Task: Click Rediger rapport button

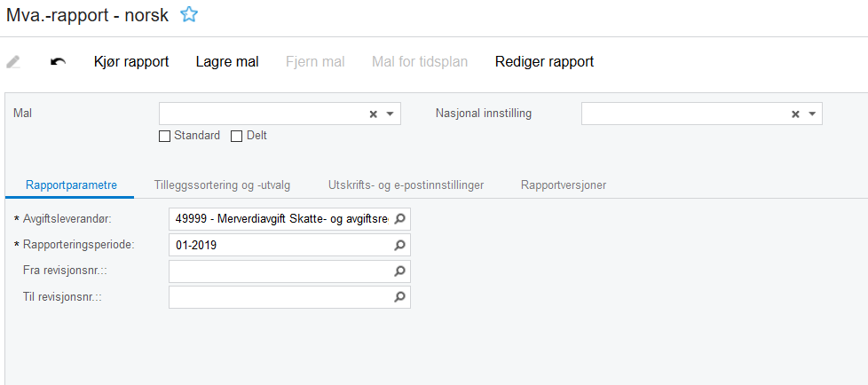Action: click(544, 62)
